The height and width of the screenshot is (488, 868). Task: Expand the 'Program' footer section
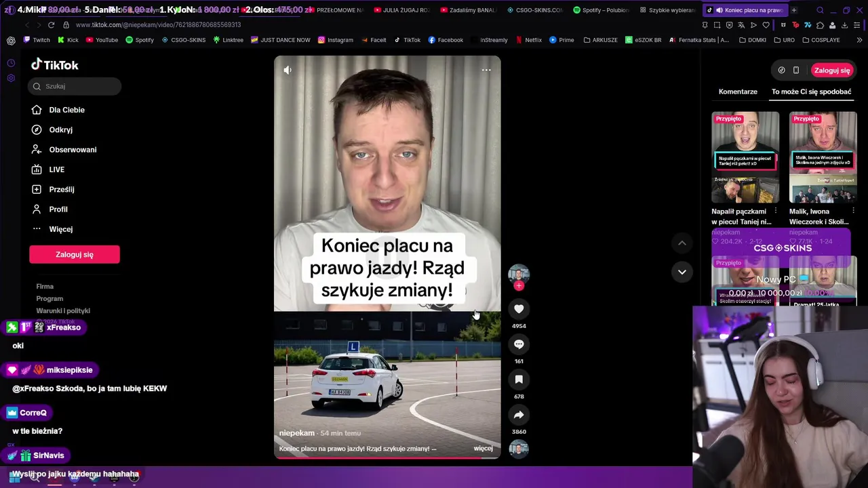pyautogui.click(x=50, y=299)
